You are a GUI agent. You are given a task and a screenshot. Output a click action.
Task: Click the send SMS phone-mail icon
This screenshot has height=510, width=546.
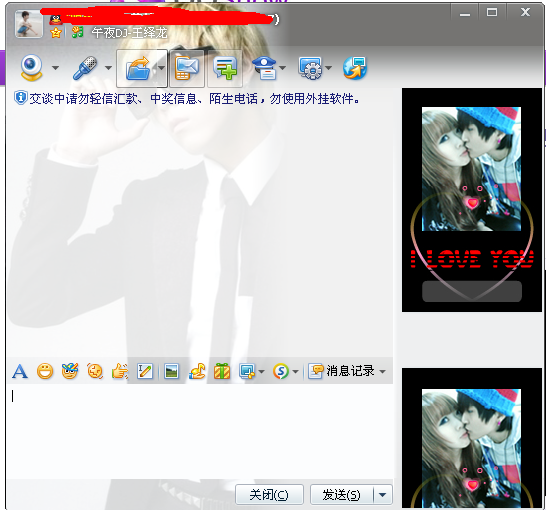click(x=187, y=68)
